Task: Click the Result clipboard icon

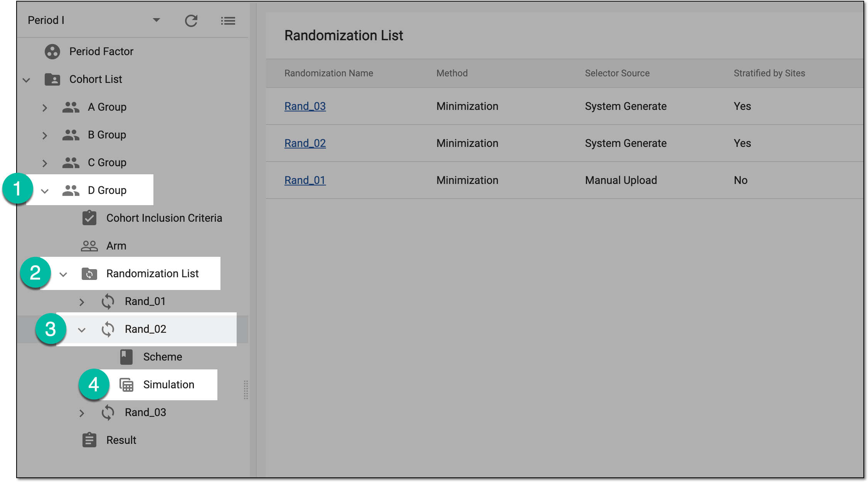Action: click(89, 440)
